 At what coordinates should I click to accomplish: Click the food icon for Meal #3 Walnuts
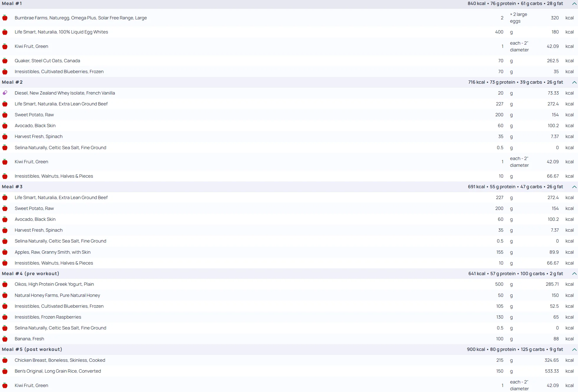tap(5, 263)
